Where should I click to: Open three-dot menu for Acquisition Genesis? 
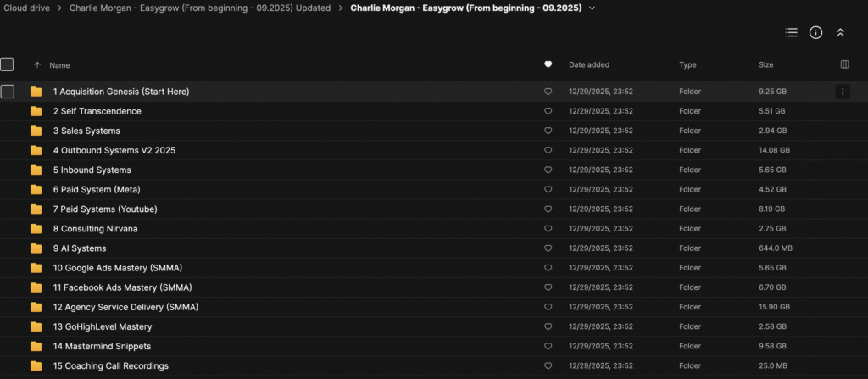843,92
